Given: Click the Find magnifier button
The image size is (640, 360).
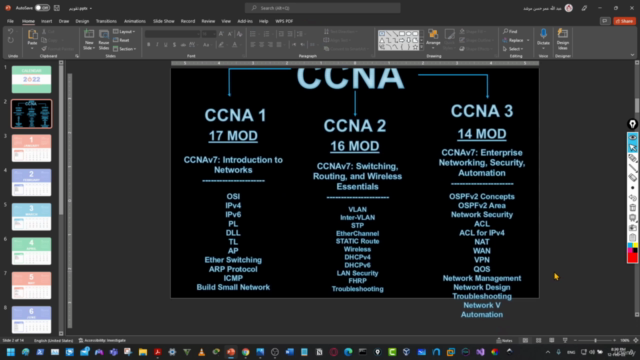Looking at the screenshot, I should point(510,31).
